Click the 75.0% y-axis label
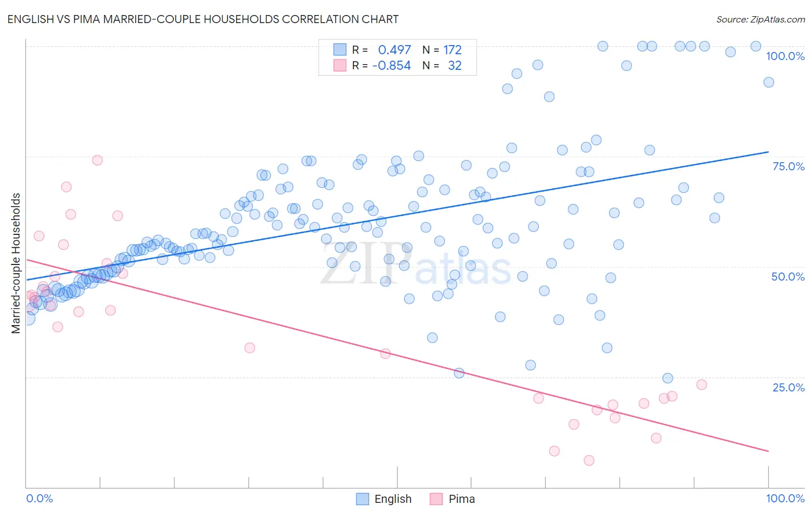 pyautogui.click(x=788, y=166)
